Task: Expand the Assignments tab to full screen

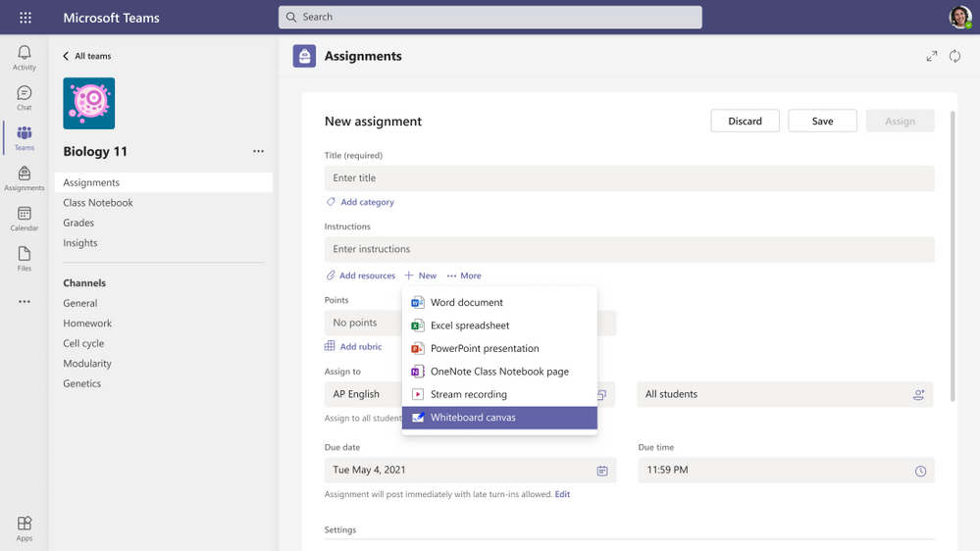Action: coord(932,56)
